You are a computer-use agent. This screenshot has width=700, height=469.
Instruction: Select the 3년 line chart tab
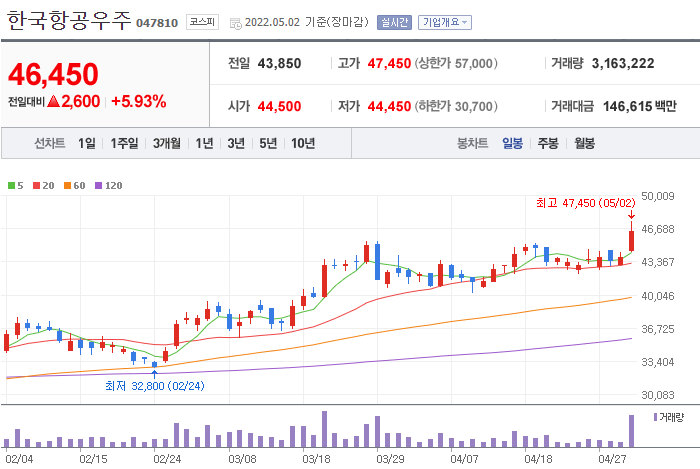236,143
